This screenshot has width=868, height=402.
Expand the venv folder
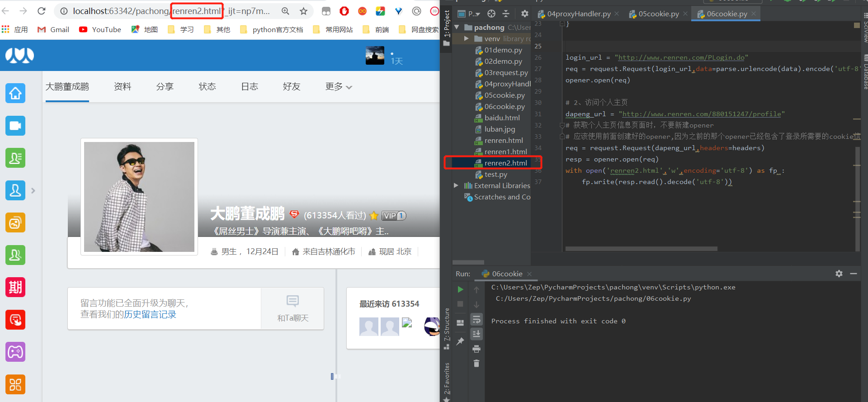click(467, 38)
